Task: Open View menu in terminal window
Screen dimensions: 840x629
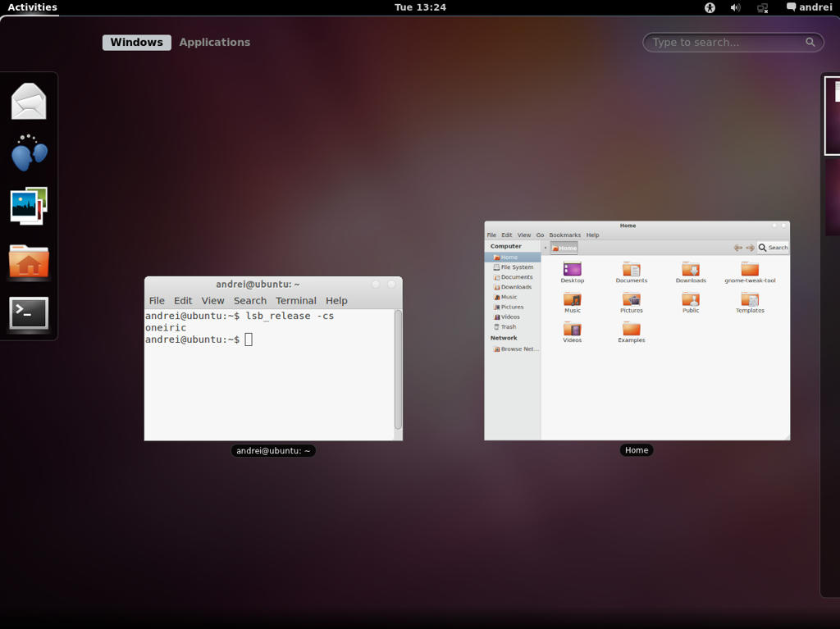Action: tap(212, 301)
